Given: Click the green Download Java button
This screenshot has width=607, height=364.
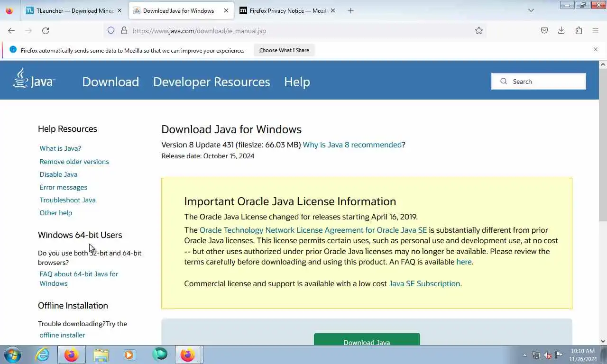Looking at the screenshot, I should (x=367, y=339).
